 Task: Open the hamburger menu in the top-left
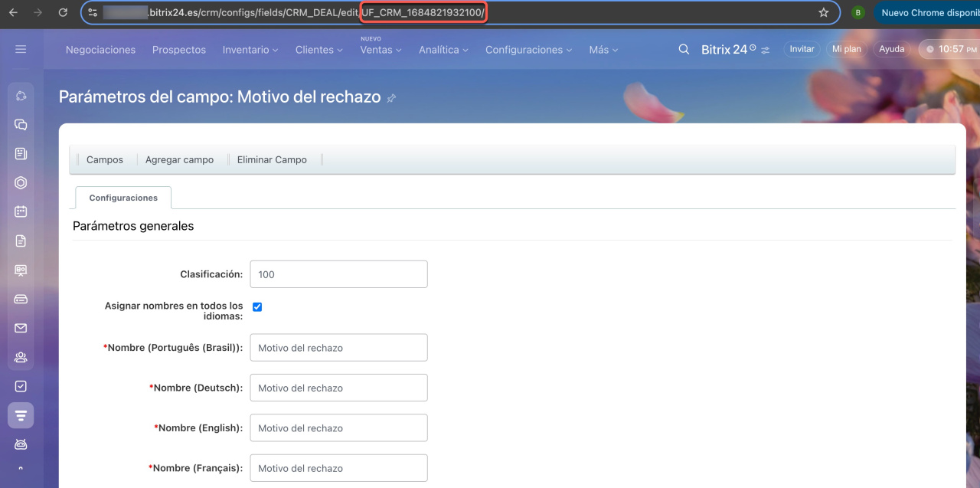coord(21,49)
